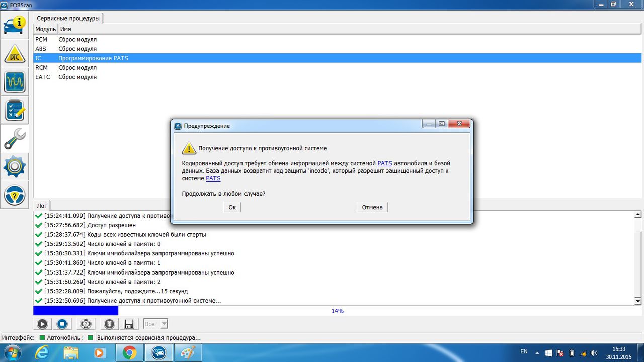This screenshot has height=362, width=644.
Task: Open Windows Explorer from taskbar
Action: click(71, 353)
